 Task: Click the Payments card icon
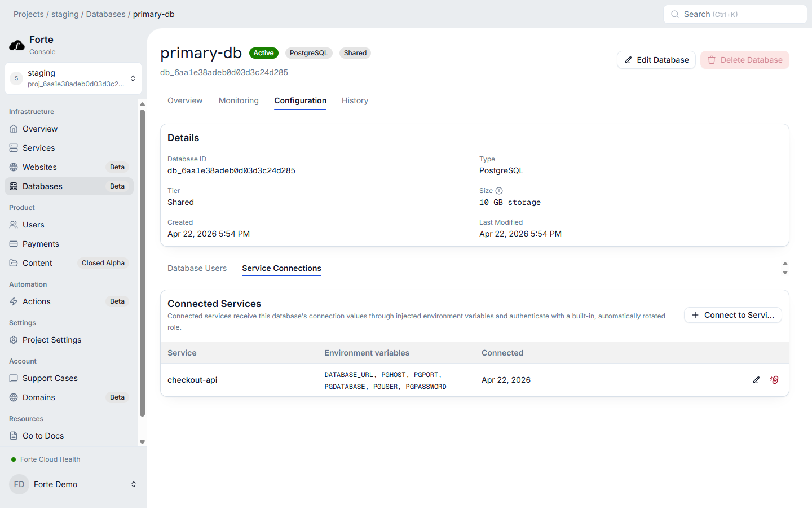point(14,244)
